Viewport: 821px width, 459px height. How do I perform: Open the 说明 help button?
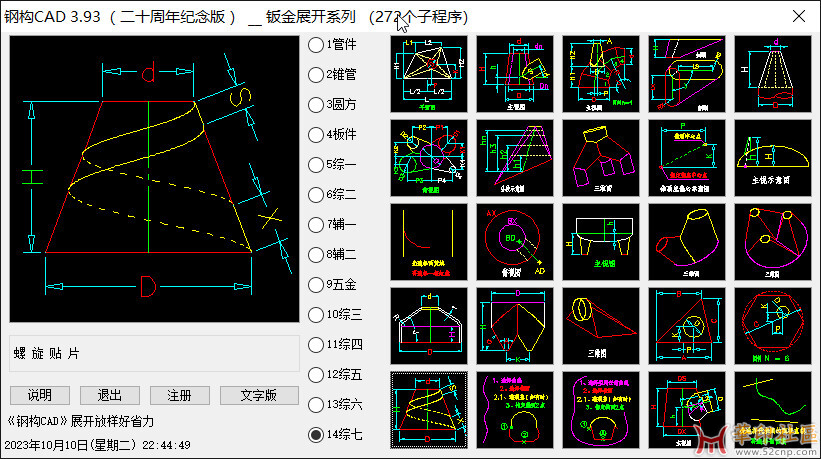pos(40,395)
